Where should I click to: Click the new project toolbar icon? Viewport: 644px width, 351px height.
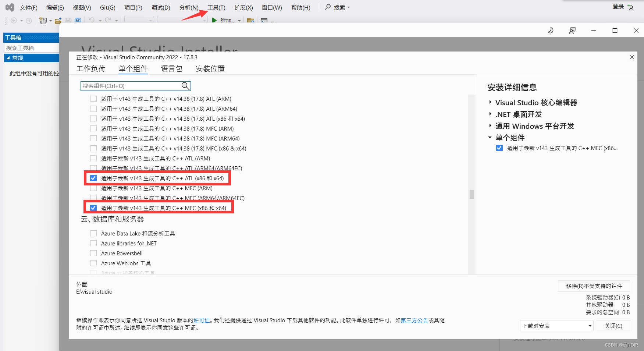click(x=43, y=21)
